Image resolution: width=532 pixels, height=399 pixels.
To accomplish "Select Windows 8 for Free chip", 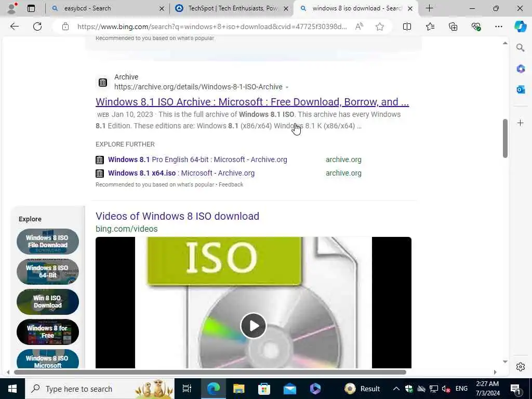I will [x=47, y=332].
